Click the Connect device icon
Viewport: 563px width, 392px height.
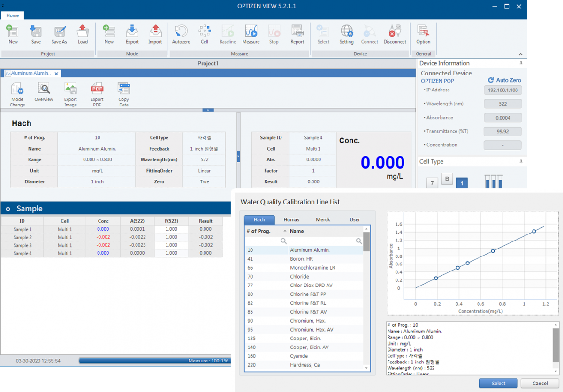pyautogui.click(x=370, y=31)
